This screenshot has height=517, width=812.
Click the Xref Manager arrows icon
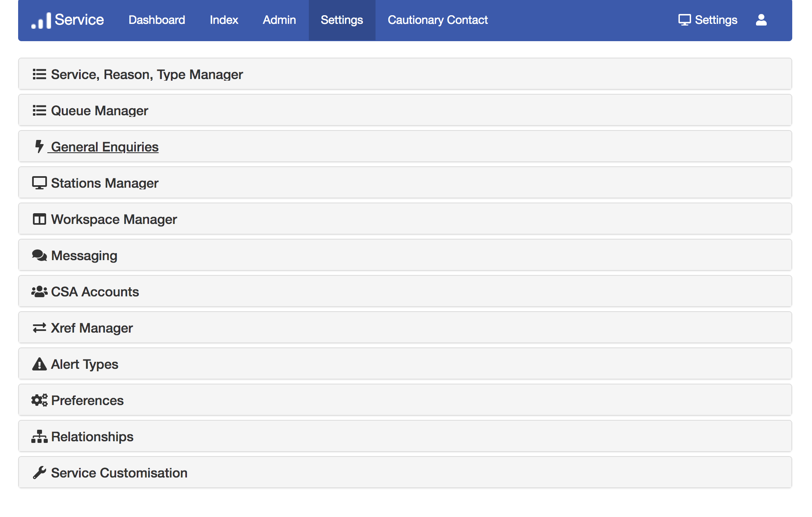(39, 327)
